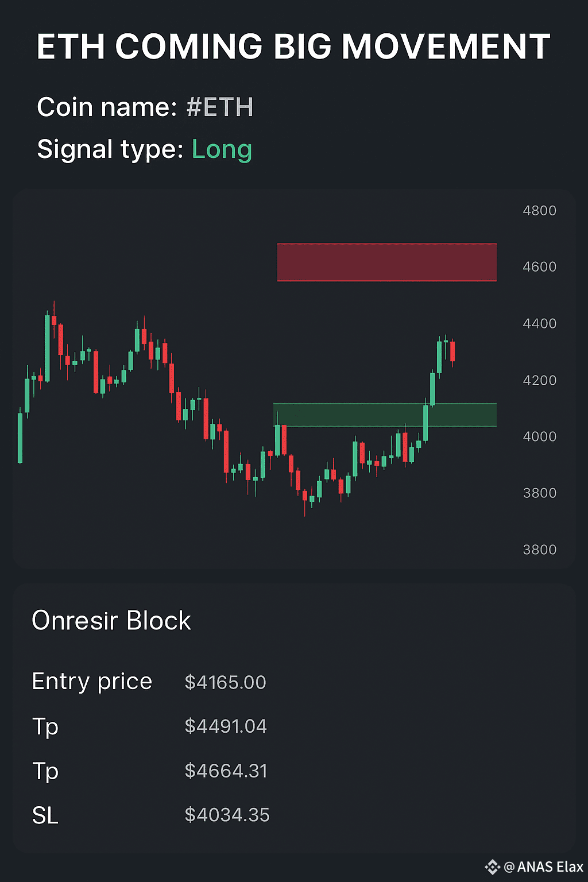Screen dimensions: 588x882
Task: Click the green order block zone
Action: [385, 415]
